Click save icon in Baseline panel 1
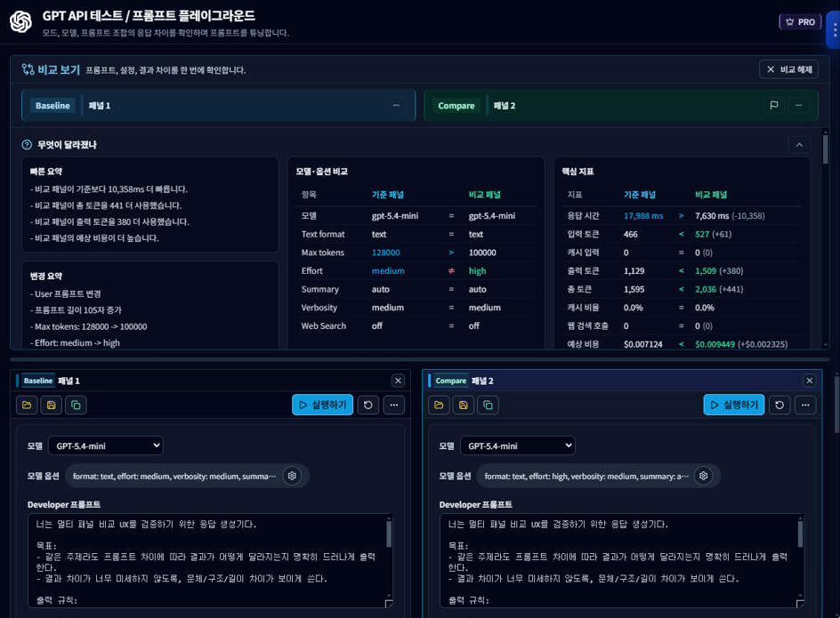Screen dimensions: 840x618 point(52,405)
